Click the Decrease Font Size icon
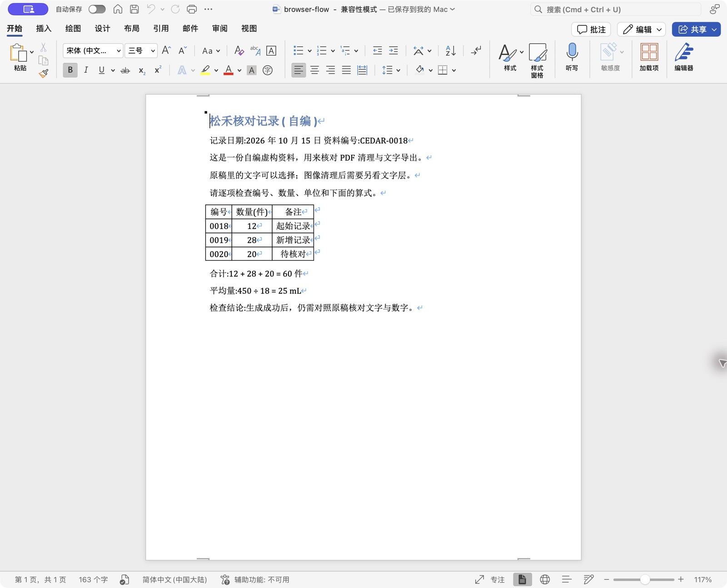727x588 pixels. coord(183,50)
